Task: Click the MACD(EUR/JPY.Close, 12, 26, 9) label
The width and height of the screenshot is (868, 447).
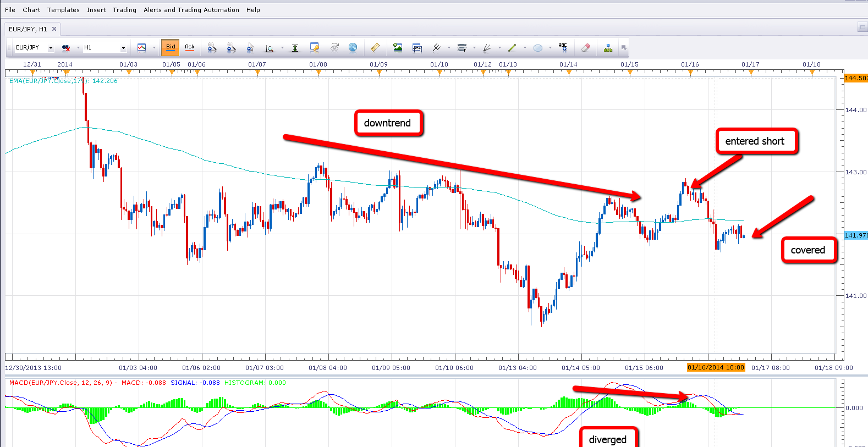Action: click(61, 383)
